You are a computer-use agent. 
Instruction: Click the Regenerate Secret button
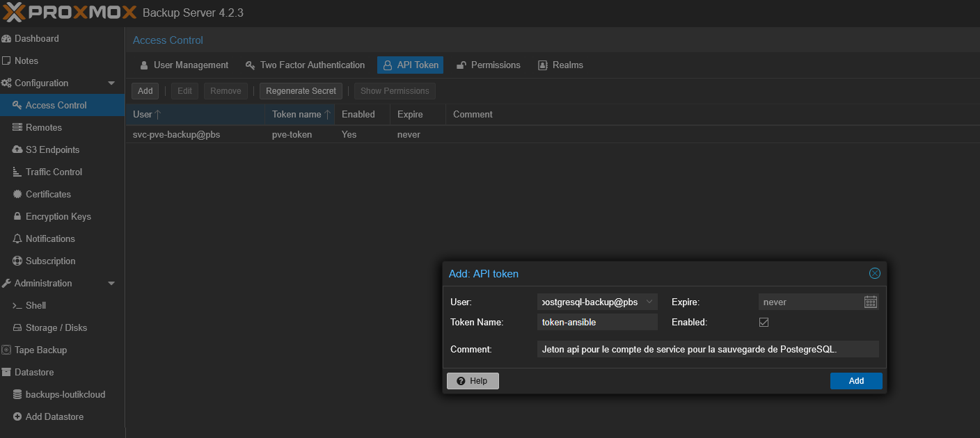(301, 91)
